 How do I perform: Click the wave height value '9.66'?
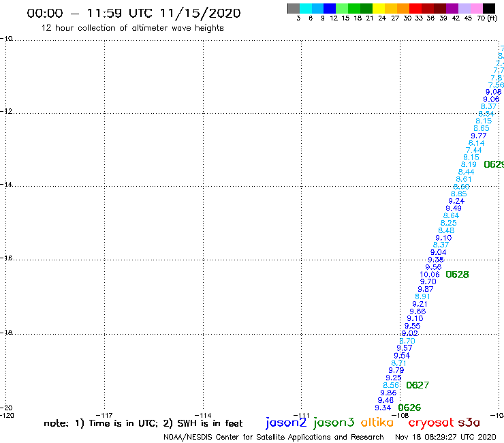click(x=418, y=311)
